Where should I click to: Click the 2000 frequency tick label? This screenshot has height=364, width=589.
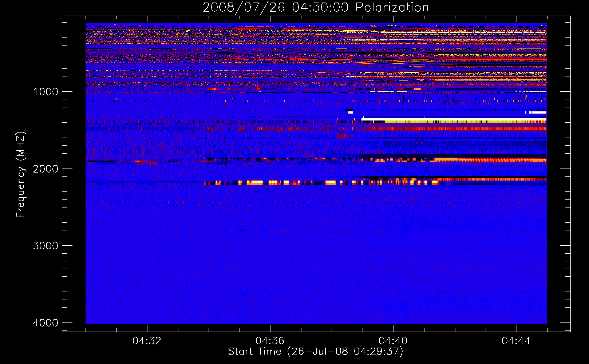point(46,169)
